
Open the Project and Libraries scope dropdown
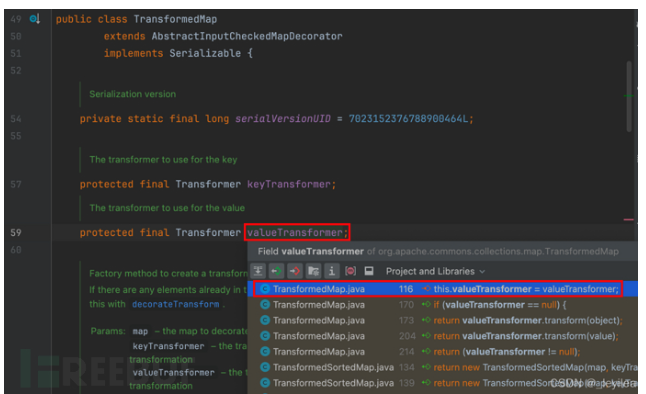tap(435, 271)
